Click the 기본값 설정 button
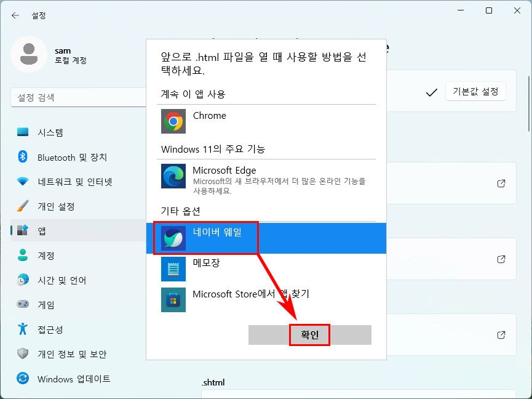This screenshot has height=399, width=532. [475, 91]
